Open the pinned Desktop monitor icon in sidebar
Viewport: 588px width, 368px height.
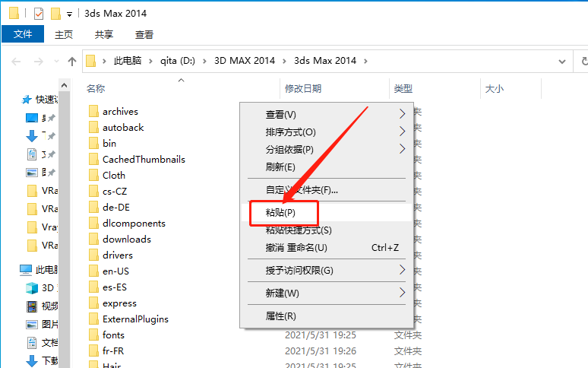pyautogui.click(x=32, y=118)
